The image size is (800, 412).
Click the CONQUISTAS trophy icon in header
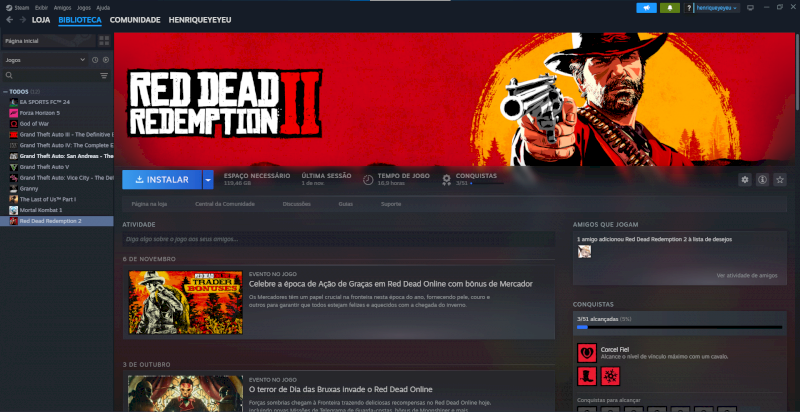[x=446, y=179]
